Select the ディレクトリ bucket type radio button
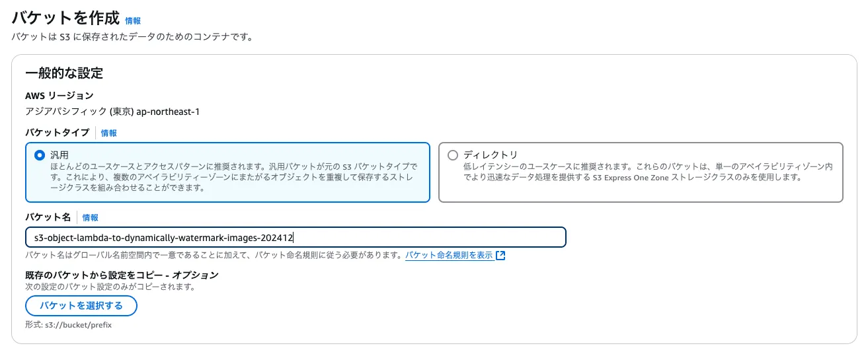Screen dimensions: 868x352 point(452,155)
